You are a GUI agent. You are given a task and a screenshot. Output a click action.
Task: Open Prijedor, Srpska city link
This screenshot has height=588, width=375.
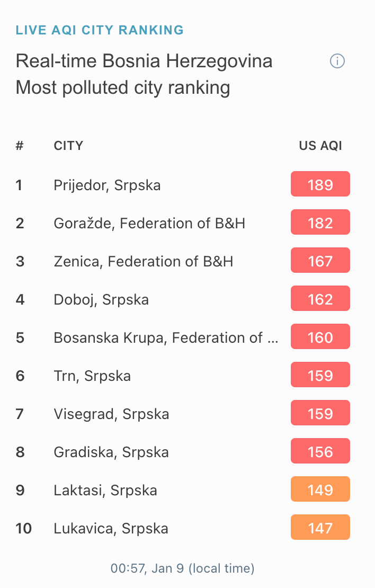[x=107, y=185]
